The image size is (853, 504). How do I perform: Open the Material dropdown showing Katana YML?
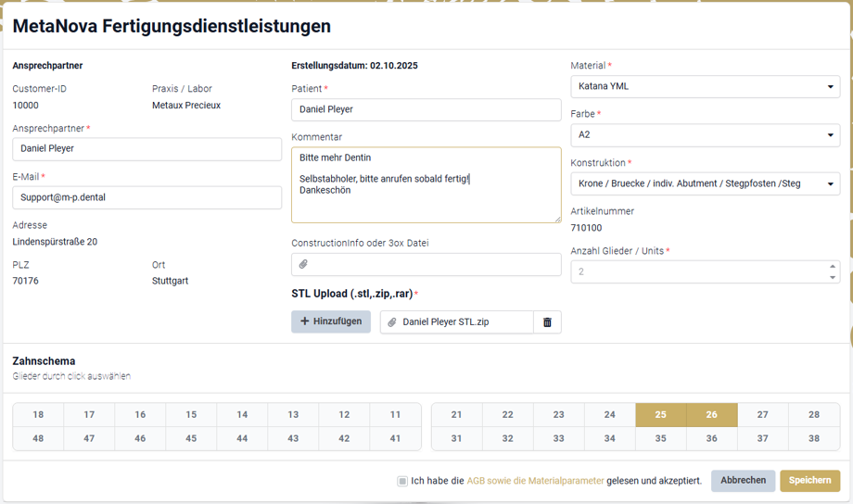[705, 87]
